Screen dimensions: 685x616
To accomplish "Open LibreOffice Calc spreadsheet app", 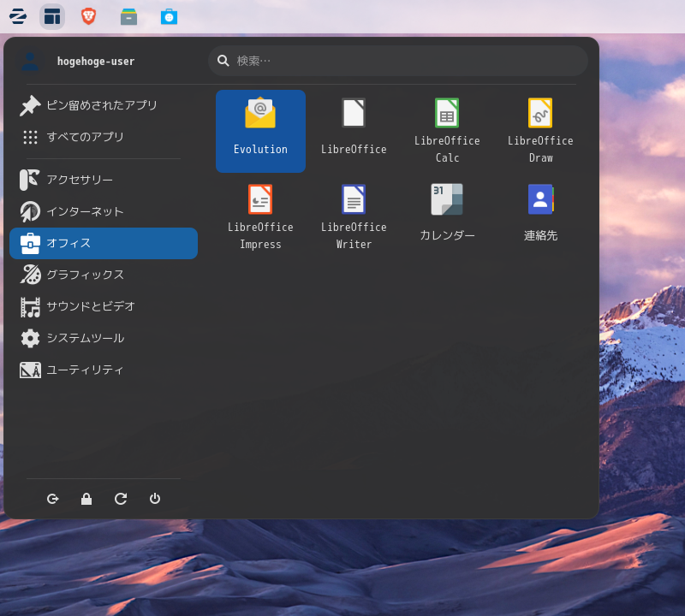I will click(447, 131).
